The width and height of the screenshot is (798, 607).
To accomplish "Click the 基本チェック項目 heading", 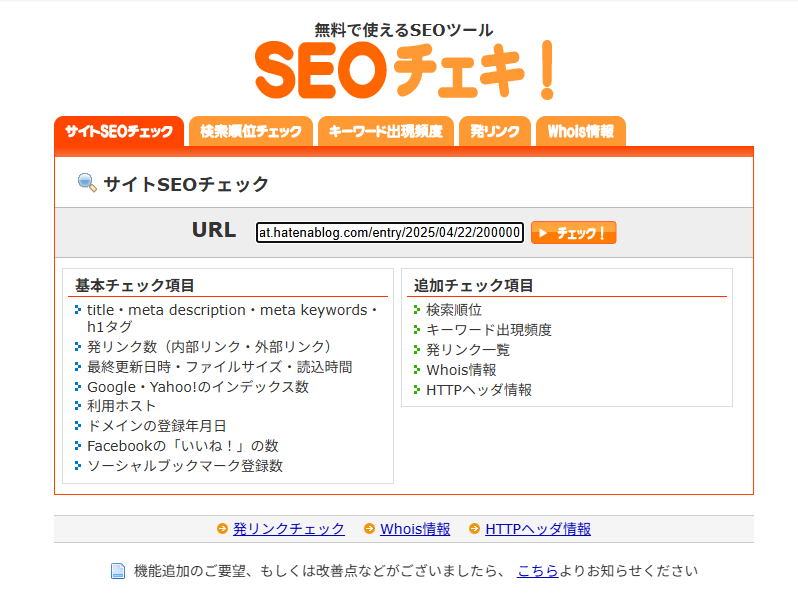I will pos(135,285).
